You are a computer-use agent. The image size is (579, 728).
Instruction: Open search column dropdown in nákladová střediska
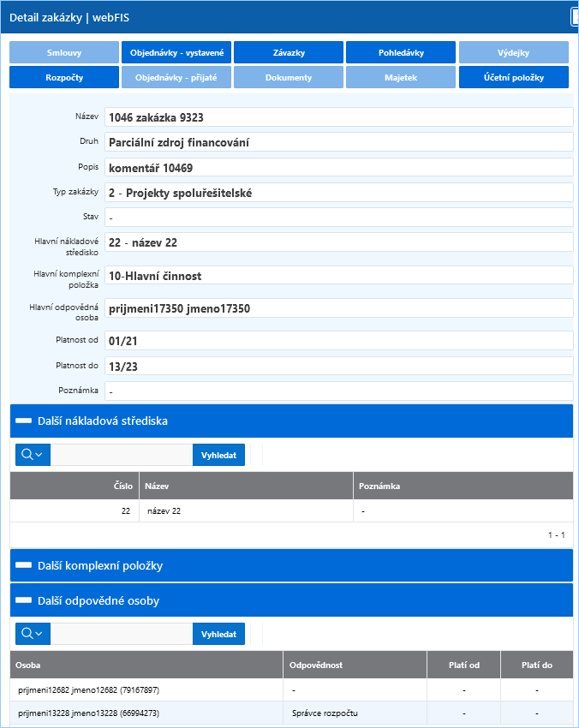point(33,455)
